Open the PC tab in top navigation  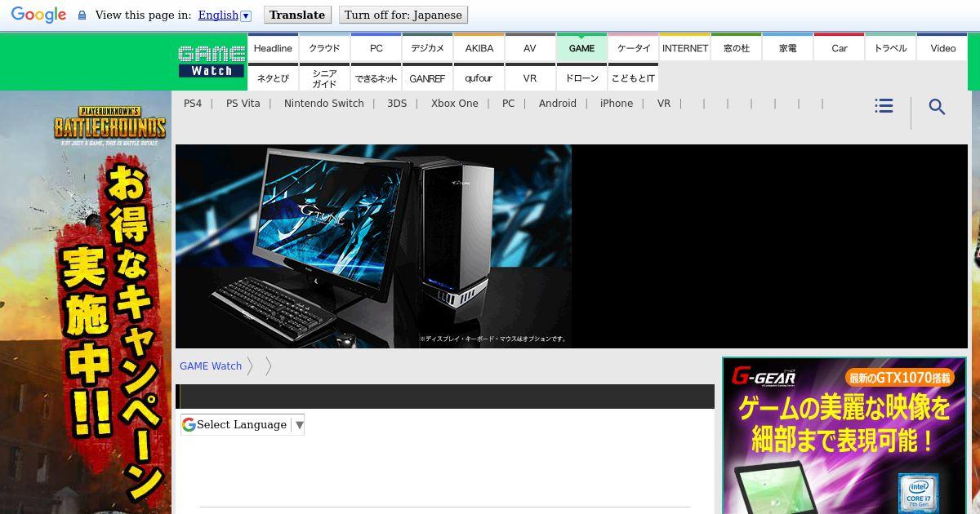pos(376,47)
